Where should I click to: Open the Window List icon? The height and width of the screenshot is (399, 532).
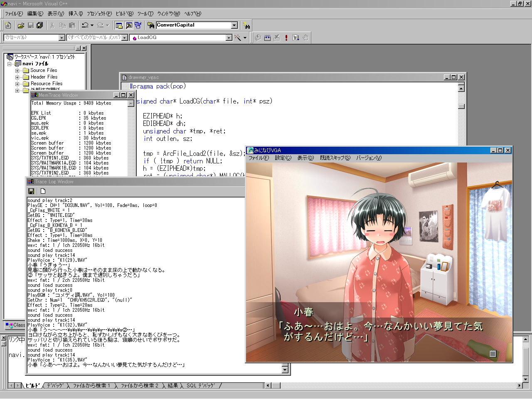click(x=138, y=25)
